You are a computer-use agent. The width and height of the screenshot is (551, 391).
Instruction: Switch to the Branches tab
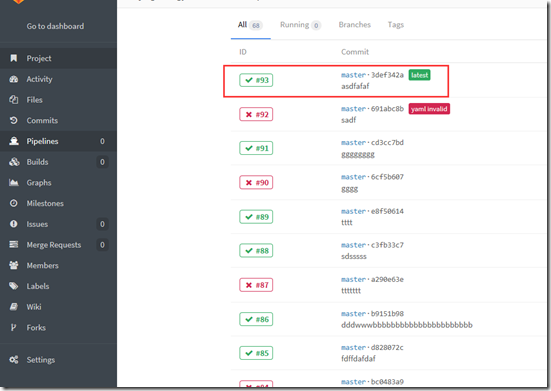(x=355, y=25)
